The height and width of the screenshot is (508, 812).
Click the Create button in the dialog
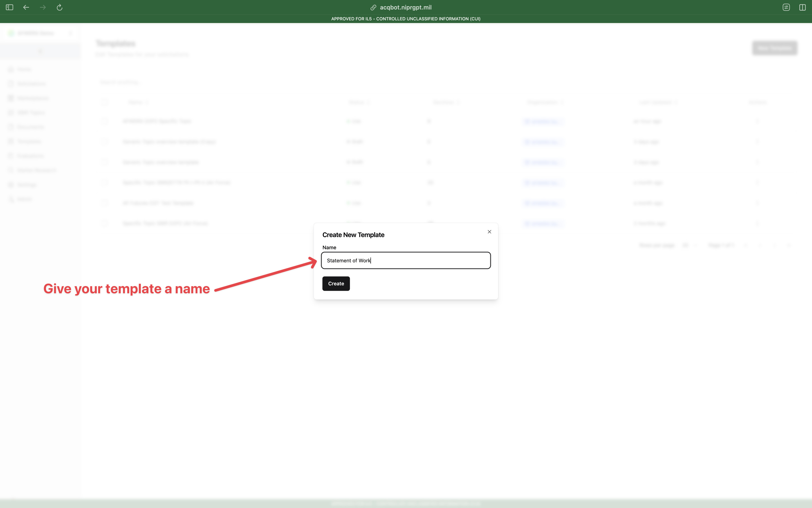pyautogui.click(x=336, y=284)
